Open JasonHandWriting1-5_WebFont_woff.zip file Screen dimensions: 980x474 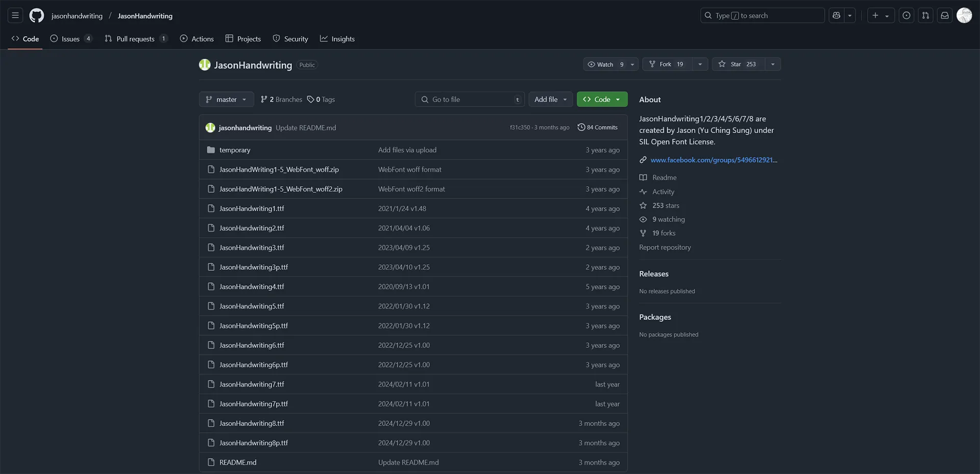279,169
